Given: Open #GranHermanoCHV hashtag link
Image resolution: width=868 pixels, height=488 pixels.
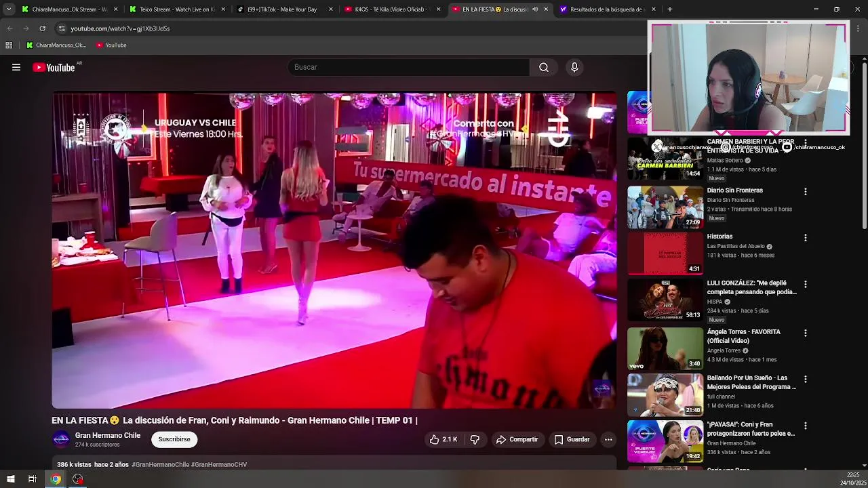Looking at the screenshot, I should (x=219, y=465).
